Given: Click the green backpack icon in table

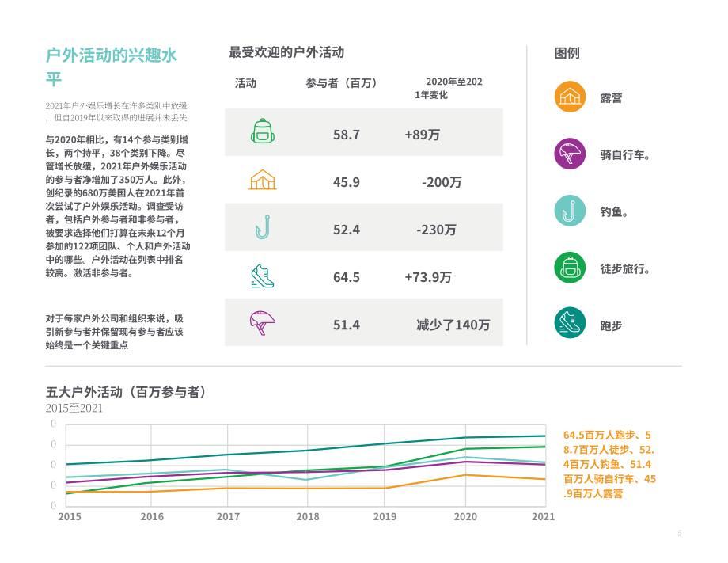Looking at the screenshot, I should (263, 131).
